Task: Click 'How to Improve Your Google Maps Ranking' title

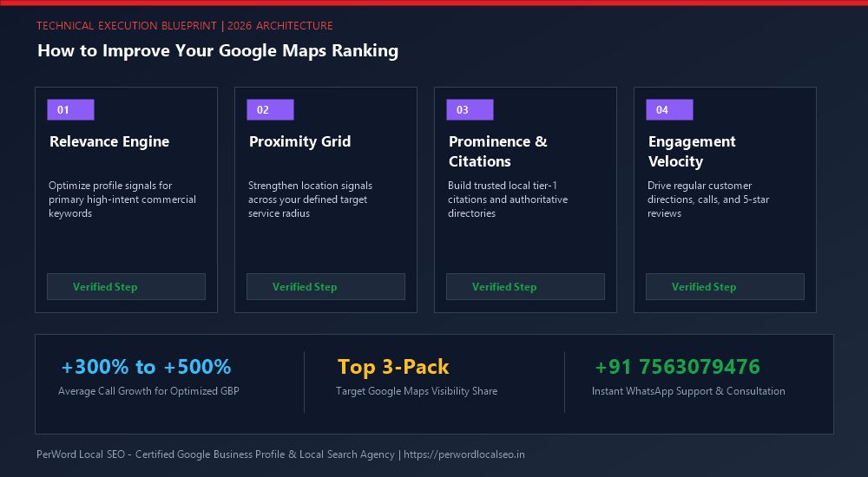Action: pyautogui.click(x=218, y=51)
